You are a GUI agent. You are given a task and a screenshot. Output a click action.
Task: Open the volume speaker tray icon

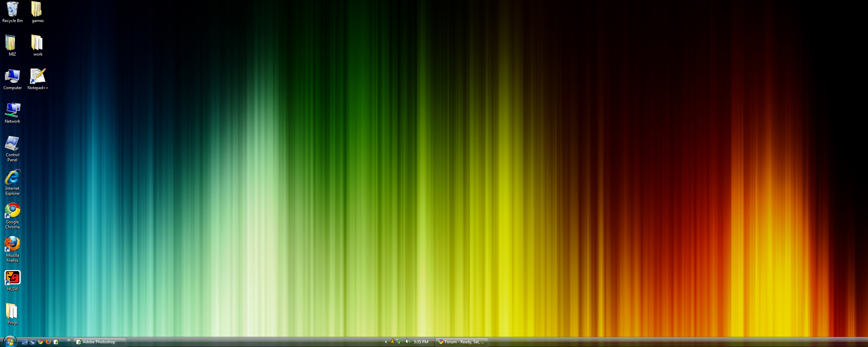pos(408,342)
